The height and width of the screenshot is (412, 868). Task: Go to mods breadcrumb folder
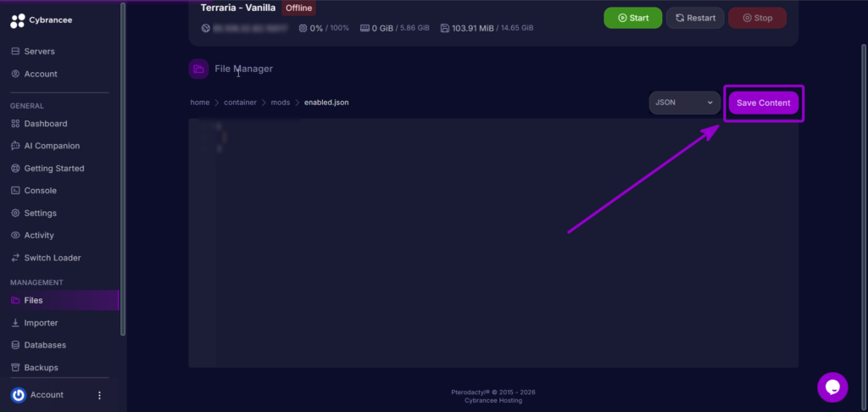click(280, 103)
